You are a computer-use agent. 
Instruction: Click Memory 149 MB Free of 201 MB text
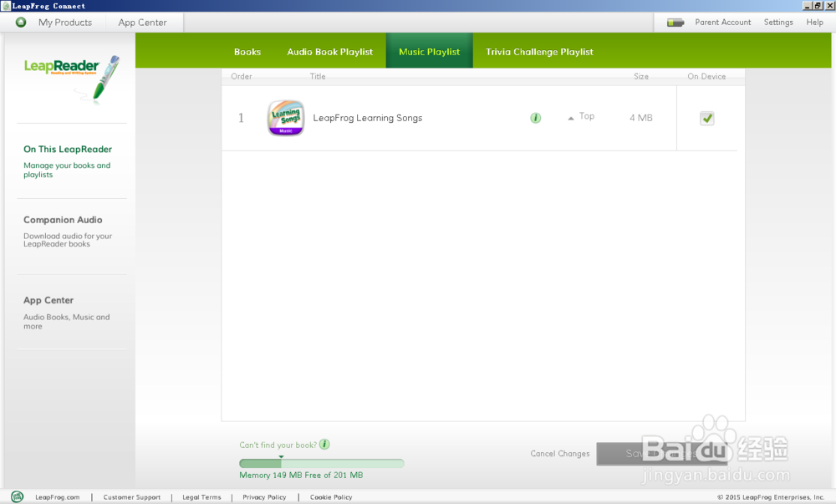pos(301,475)
